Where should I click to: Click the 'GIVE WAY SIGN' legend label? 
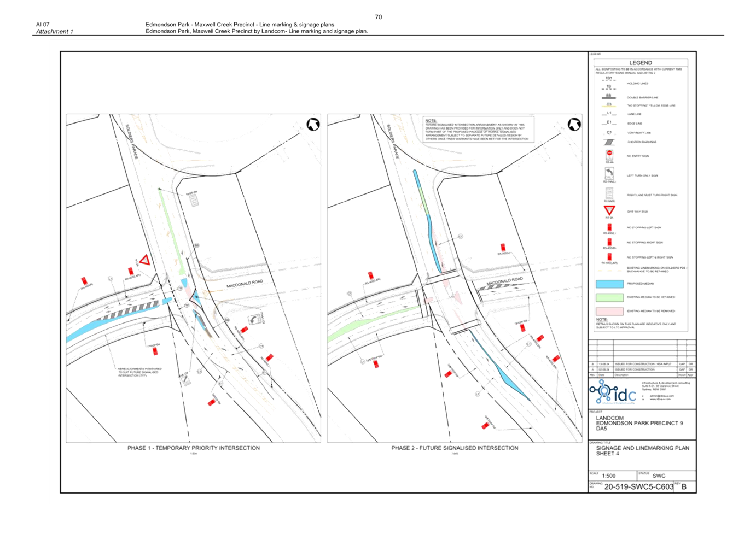(637, 212)
